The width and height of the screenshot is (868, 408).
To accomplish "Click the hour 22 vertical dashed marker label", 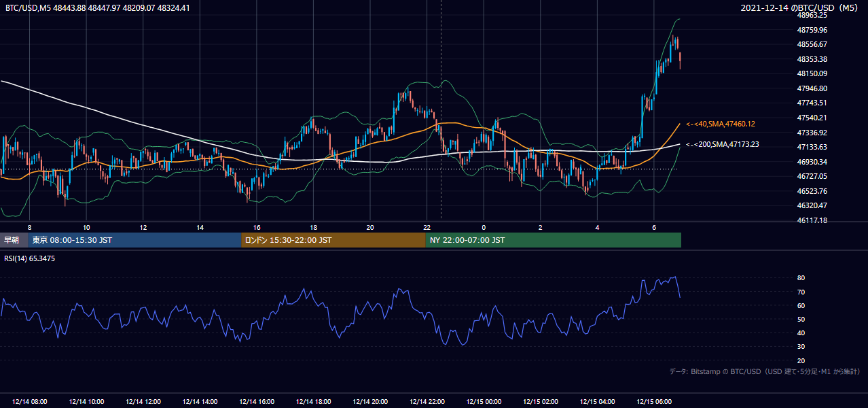I will pos(427,227).
